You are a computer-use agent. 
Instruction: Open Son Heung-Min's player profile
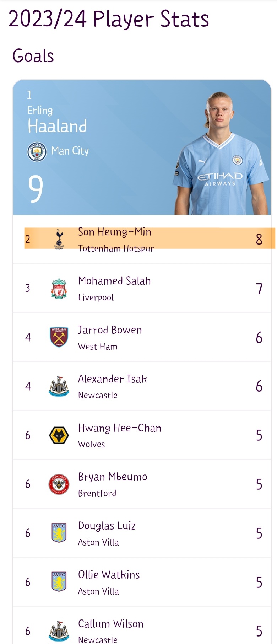pos(115,232)
